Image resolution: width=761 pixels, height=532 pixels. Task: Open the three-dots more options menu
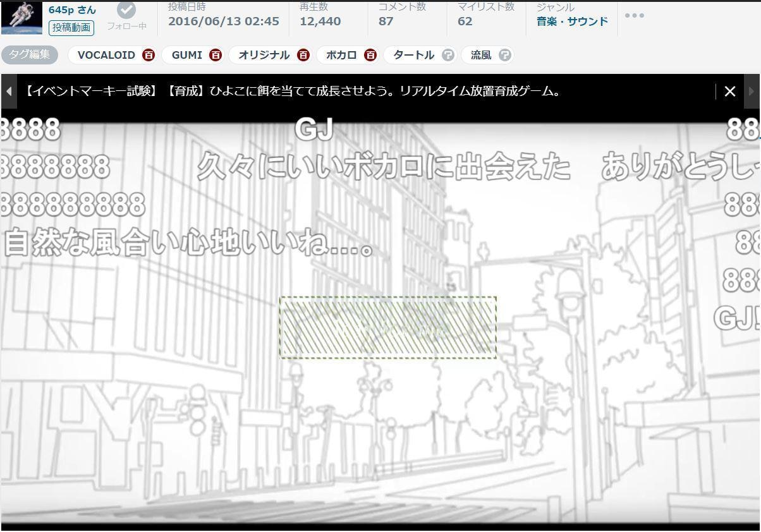[634, 15]
